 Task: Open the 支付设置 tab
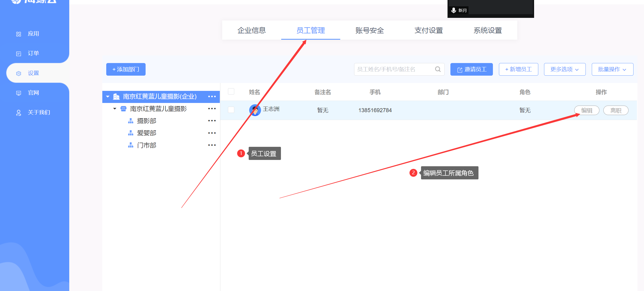tap(429, 30)
